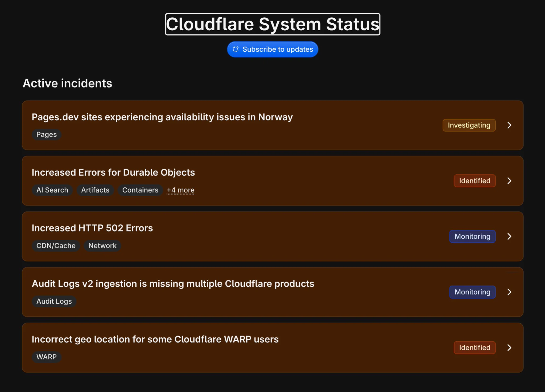Image resolution: width=545 pixels, height=392 pixels.
Task: Select the Containers component tag
Action: 140,190
